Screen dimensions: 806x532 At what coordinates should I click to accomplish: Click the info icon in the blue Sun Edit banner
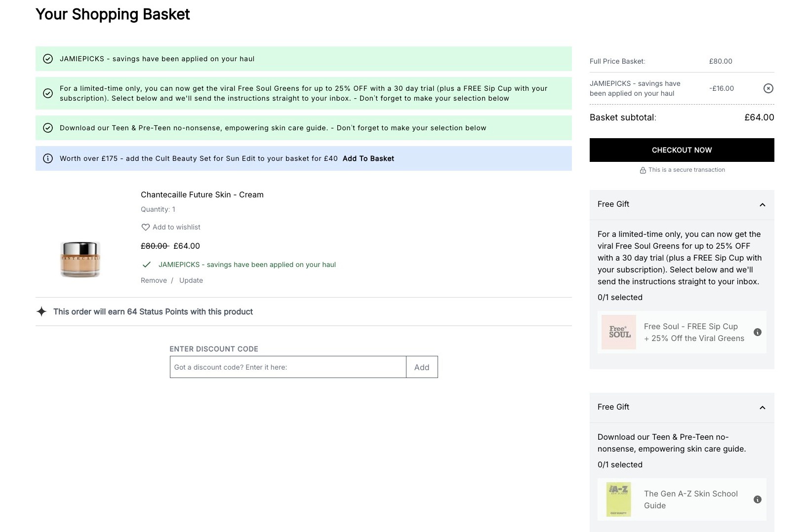48,158
